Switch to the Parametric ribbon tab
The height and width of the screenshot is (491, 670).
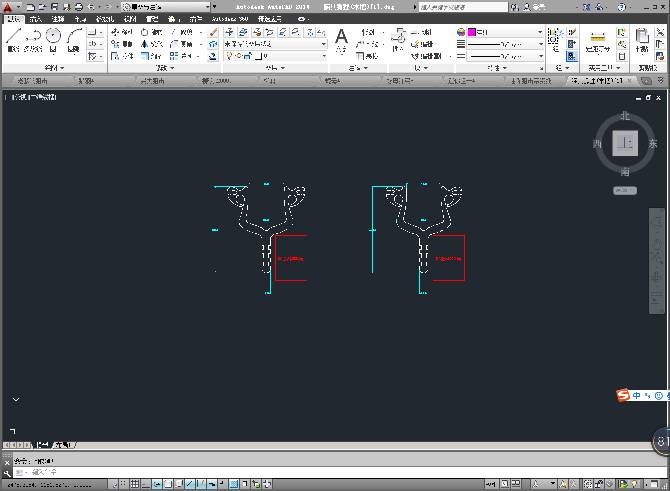click(x=105, y=19)
